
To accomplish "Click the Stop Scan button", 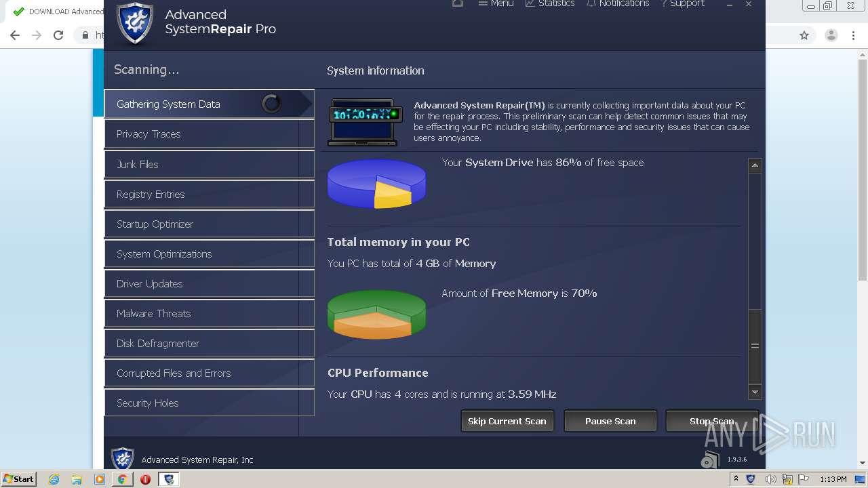I will pos(711,421).
